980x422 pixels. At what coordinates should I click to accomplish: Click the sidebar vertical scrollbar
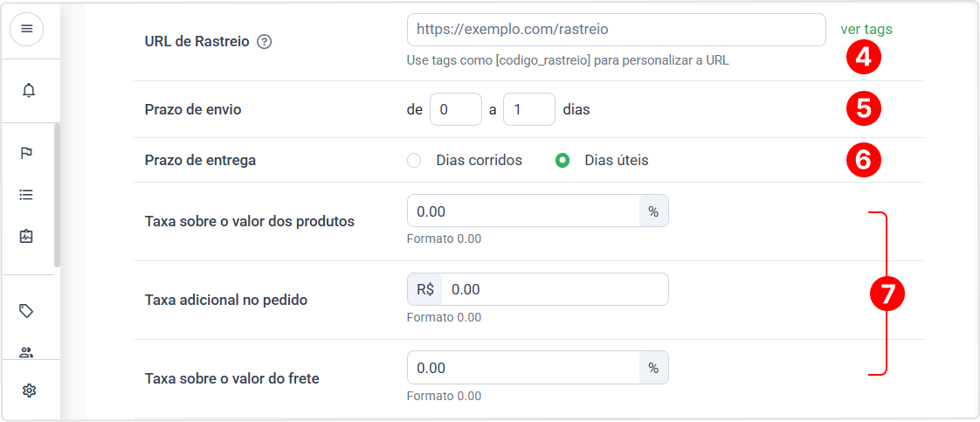(x=57, y=196)
